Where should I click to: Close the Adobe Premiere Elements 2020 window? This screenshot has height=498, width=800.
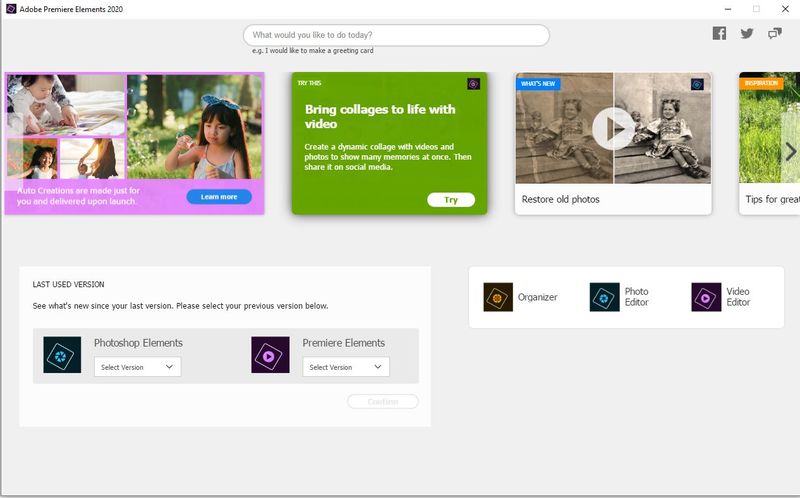pos(785,9)
